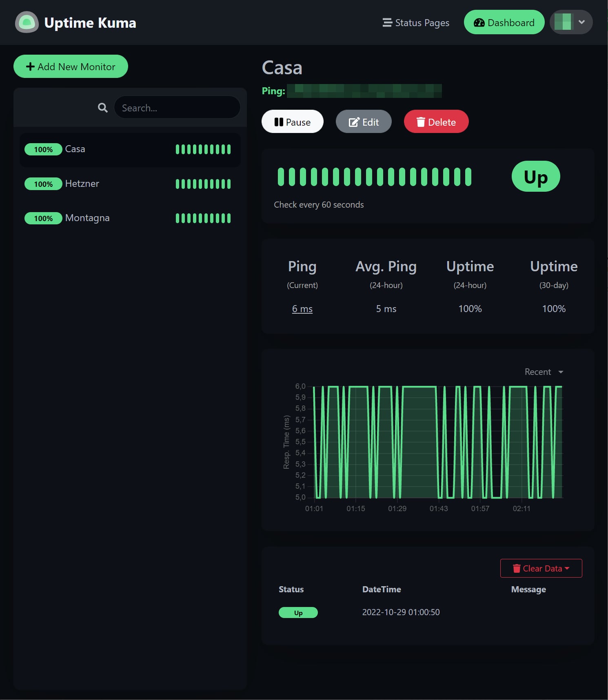Viewport: 608px width, 700px height.
Task: Click Hetzner's 100% uptime badge
Action: (43, 184)
